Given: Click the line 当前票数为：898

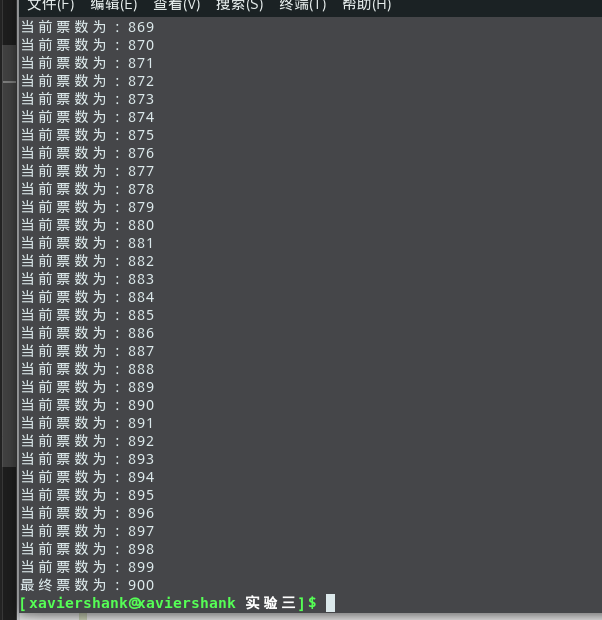Looking at the screenshot, I should tap(87, 549).
